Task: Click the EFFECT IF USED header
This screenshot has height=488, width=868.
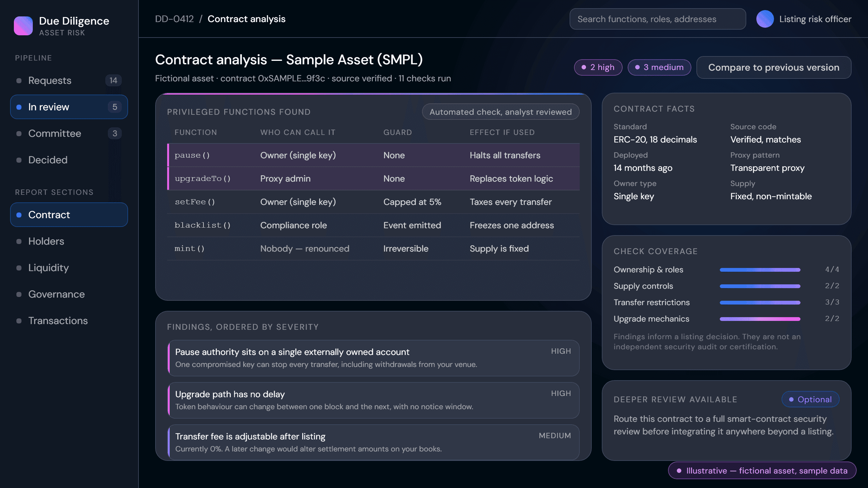Action: pyautogui.click(x=502, y=132)
